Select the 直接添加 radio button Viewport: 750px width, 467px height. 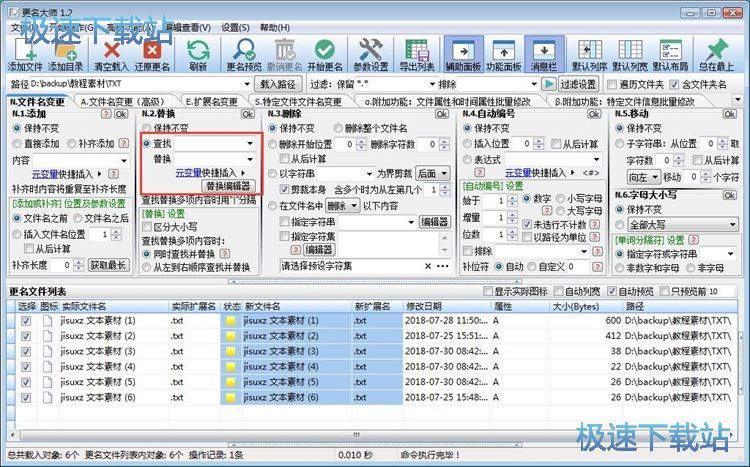17,144
